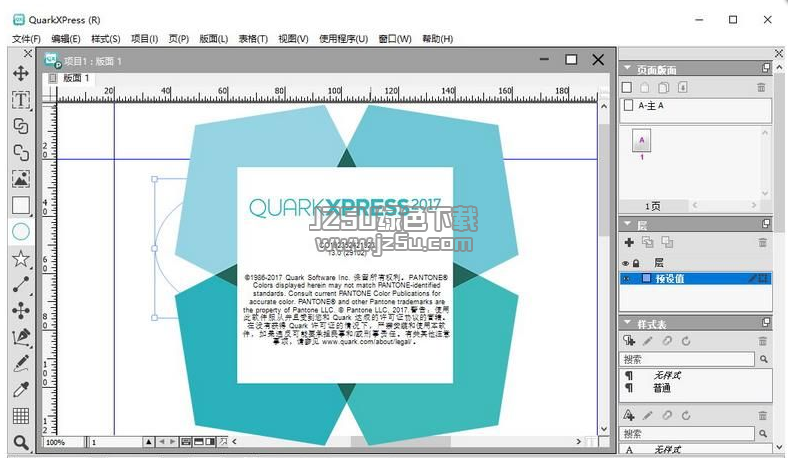The height and width of the screenshot is (458, 788).
Task: Collapse the 页面版面 panel
Action: point(627,67)
